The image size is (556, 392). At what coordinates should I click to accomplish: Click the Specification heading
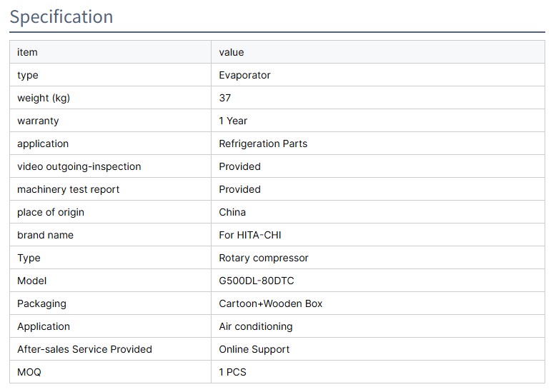click(61, 16)
